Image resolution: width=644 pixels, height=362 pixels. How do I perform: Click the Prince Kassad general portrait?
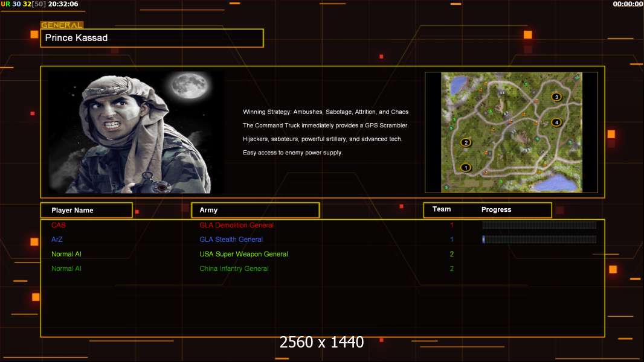coord(136,132)
